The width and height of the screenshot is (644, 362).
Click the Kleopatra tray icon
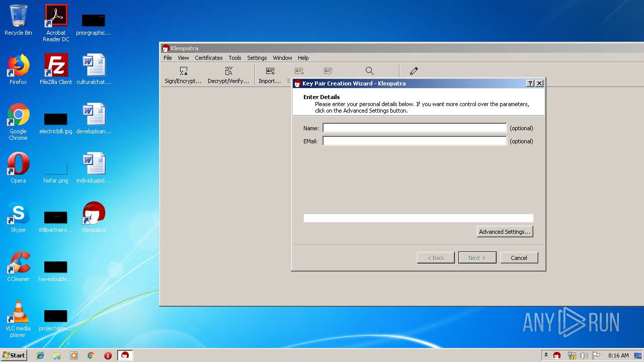click(x=557, y=355)
